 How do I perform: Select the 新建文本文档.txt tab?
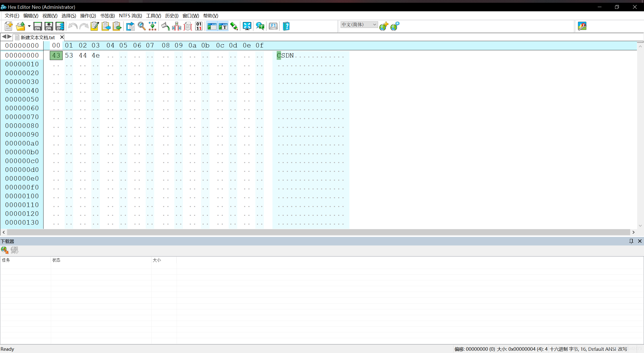pos(38,37)
